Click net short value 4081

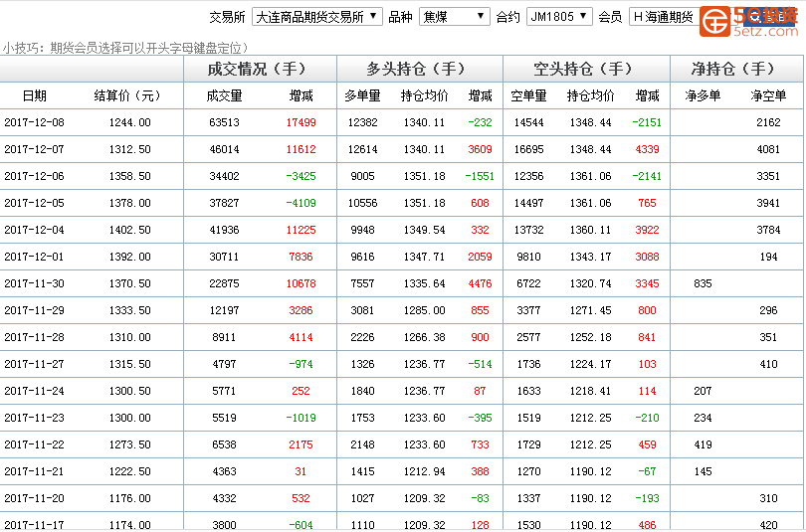768,149
